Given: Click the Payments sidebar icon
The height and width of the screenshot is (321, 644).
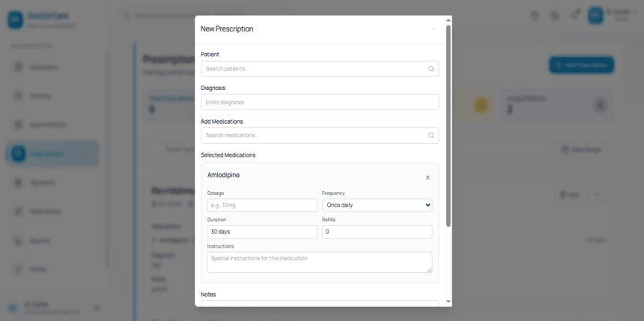Looking at the screenshot, I should [17, 182].
